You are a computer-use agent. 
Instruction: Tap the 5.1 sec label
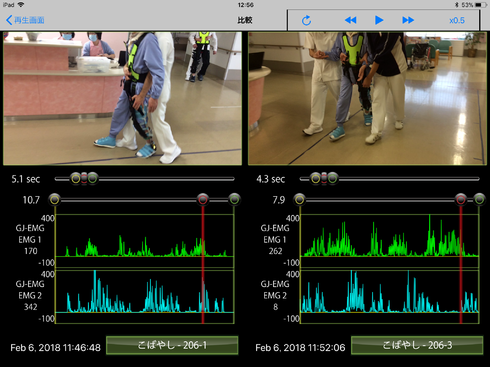[26, 179]
